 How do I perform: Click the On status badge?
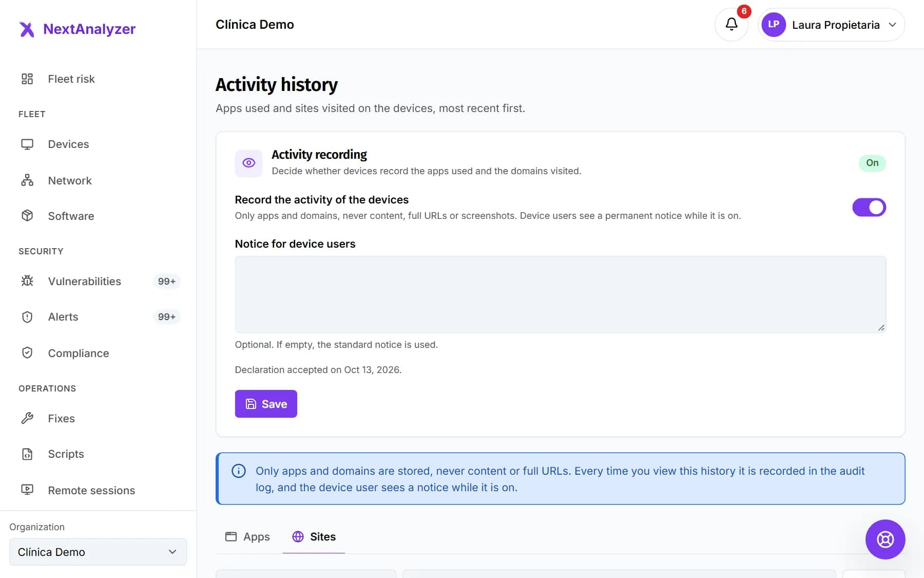[872, 163]
